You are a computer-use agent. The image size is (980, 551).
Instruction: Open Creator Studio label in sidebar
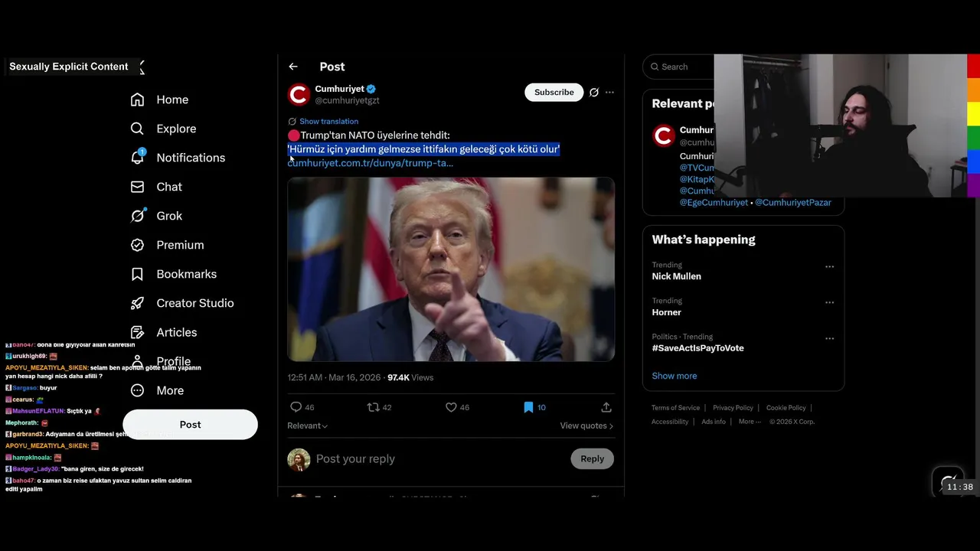click(195, 303)
